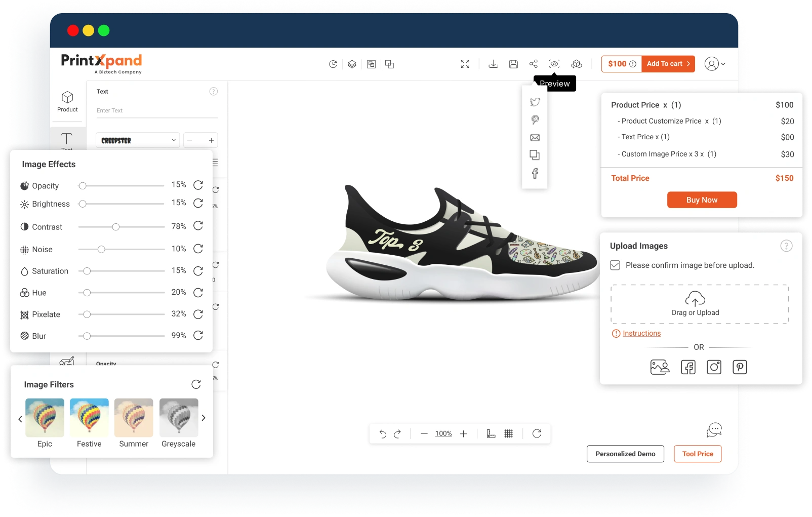Click the Buy Now button
Screen dimensions: 812x517
[702, 200]
